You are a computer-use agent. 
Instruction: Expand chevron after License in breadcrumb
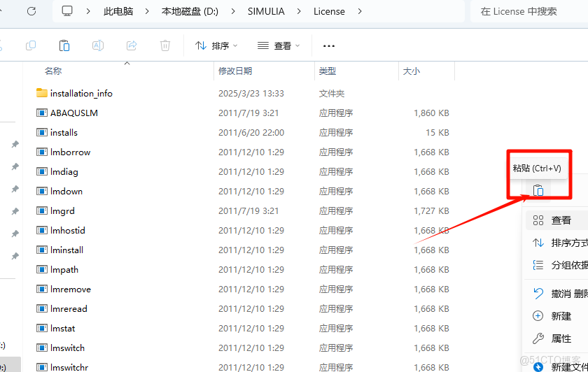[x=360, y=12]
